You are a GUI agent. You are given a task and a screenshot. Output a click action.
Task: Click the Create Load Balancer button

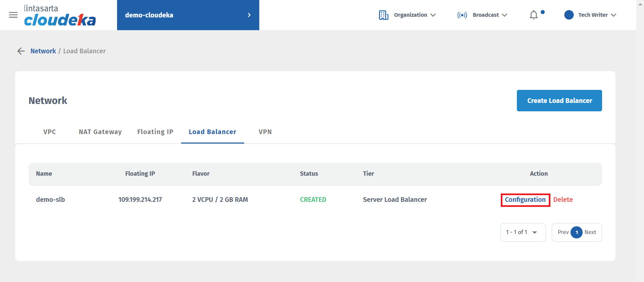pos(559,101)
